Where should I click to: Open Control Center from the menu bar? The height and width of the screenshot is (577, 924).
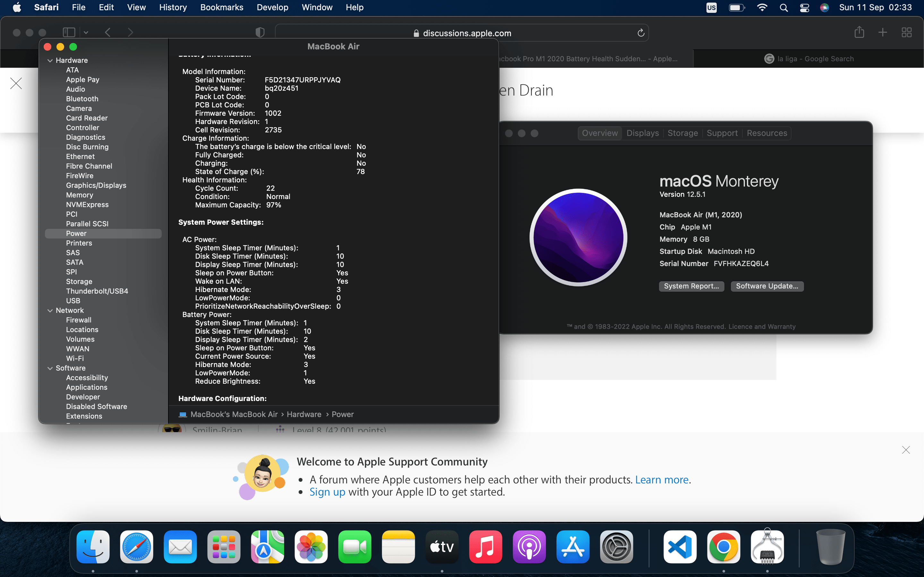(804, 7)
